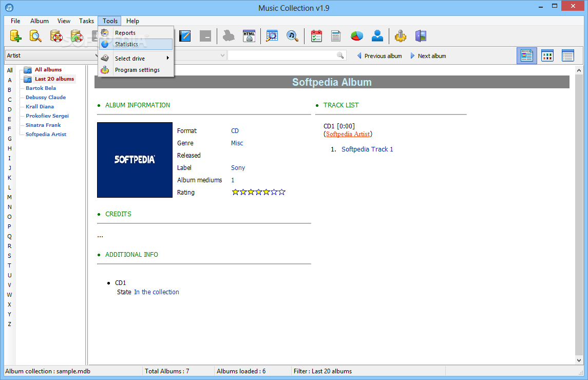This screenshot has width=588, height=380.
Task: Click the search albums table icon
Action: point(272,36)
